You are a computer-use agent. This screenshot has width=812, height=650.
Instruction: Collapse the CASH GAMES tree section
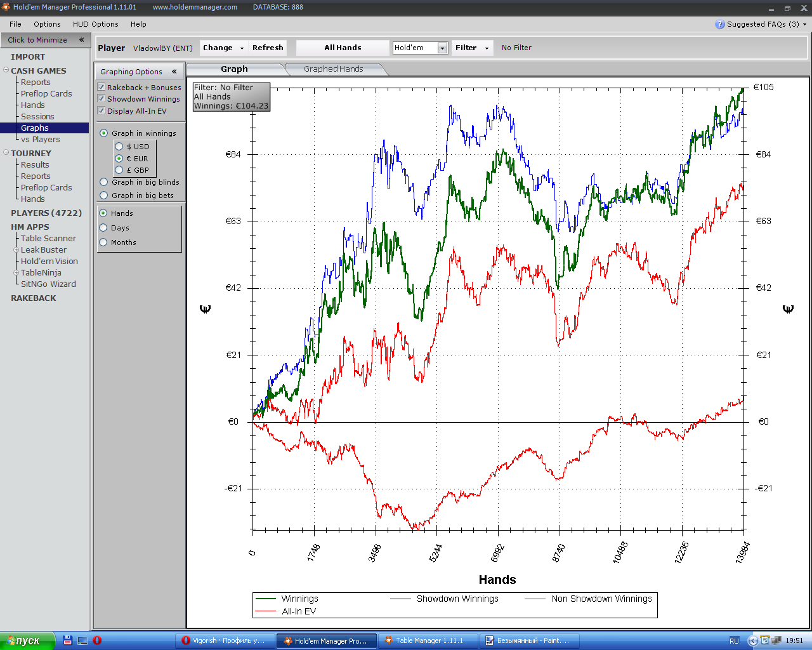click(6, 70)
